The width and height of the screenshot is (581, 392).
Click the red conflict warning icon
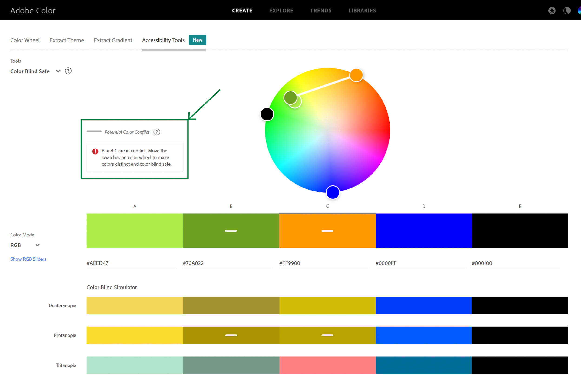coord(95,151)
